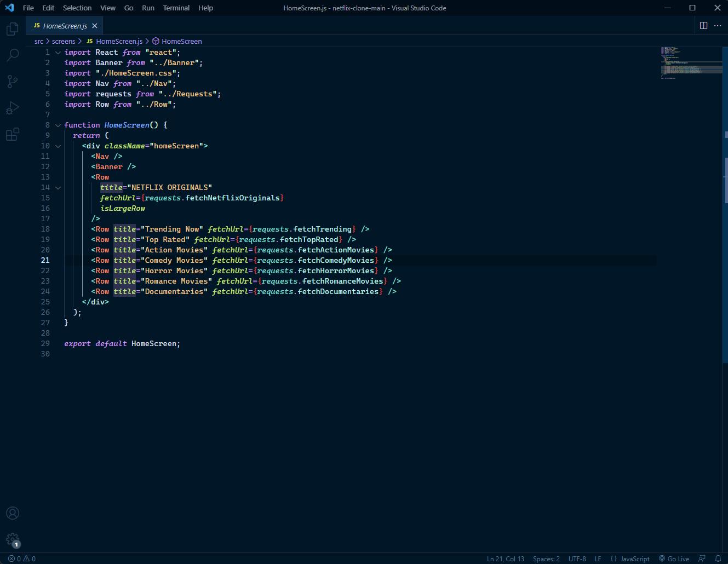Image resolution: width=728 pixels, height=564 pixels.
Task: Open errors and warnings problems indicator
Action: click(x=22, y=559)
